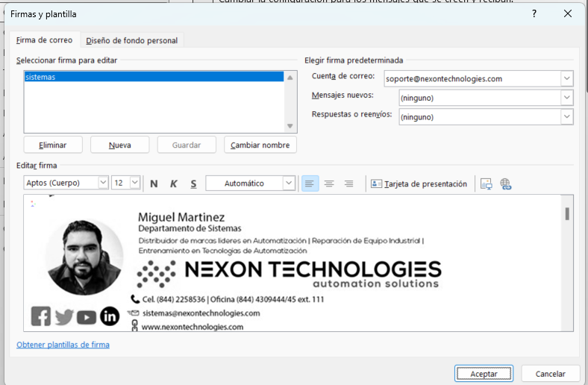The height and width of the screenshot is (385, 588).
Task: Create signature with Nueva button
Action: tap(119, 145)
